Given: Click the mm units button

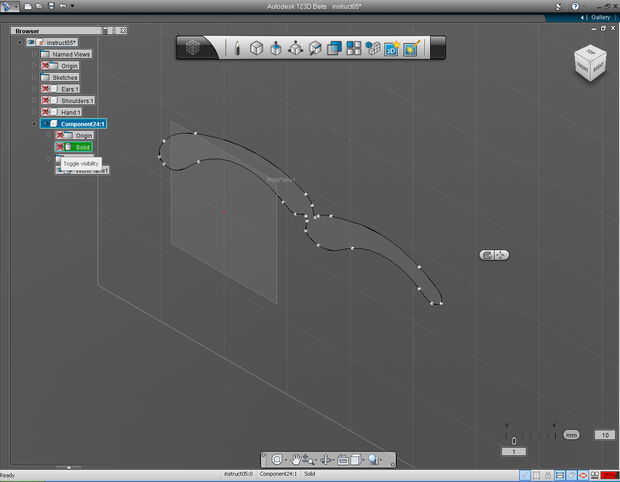Looking at the screenshot, I should pyautogui.click(x=571, y=435).
